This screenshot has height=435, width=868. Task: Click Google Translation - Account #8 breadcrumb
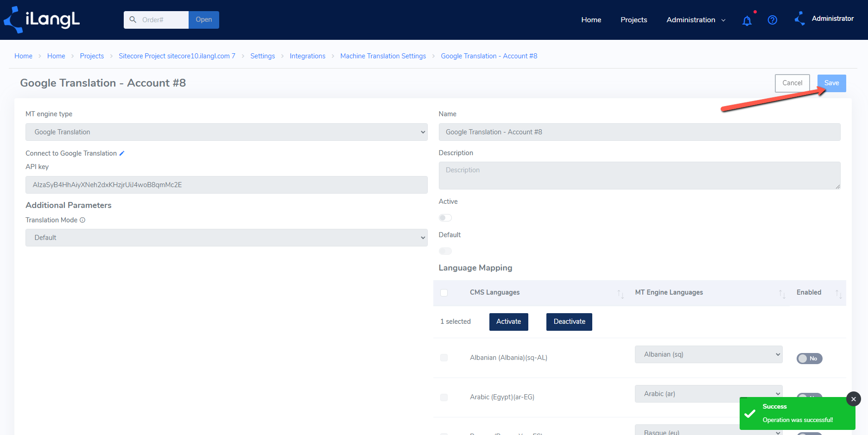[x=489, y=56]
